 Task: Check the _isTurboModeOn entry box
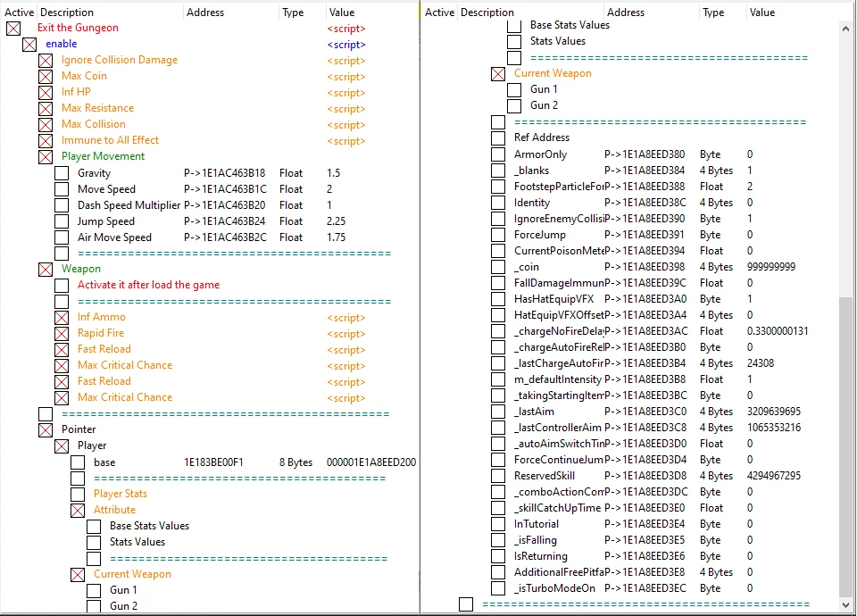pos(498,588)
